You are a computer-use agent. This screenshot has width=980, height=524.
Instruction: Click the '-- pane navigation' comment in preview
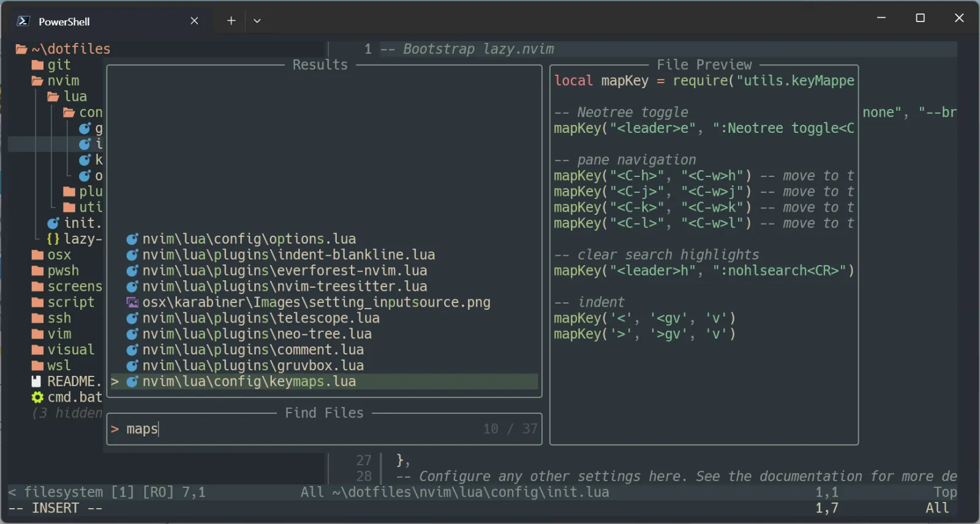tap(625, 160)
